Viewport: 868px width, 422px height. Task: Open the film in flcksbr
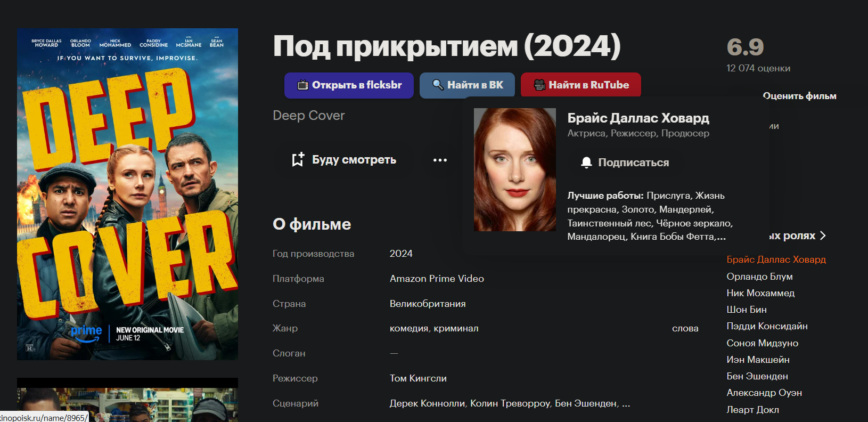tap(349, 85)
